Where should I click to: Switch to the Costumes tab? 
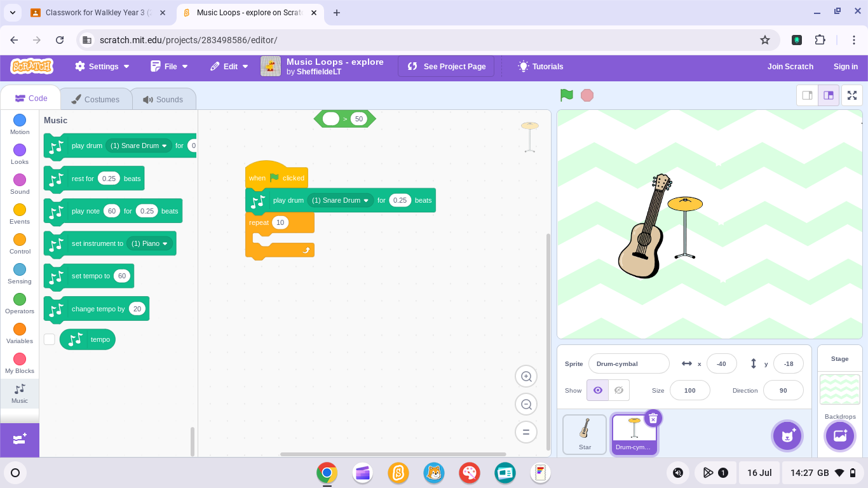[x=96, y=99]
